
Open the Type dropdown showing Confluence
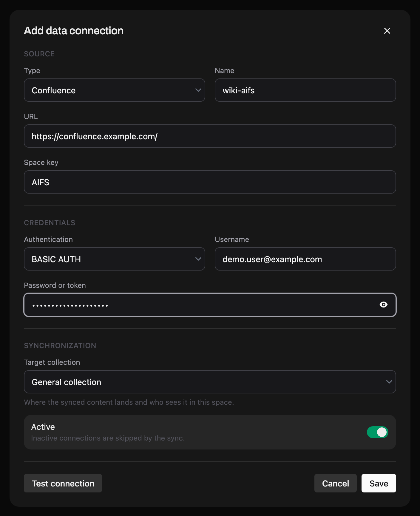[115, 90]
